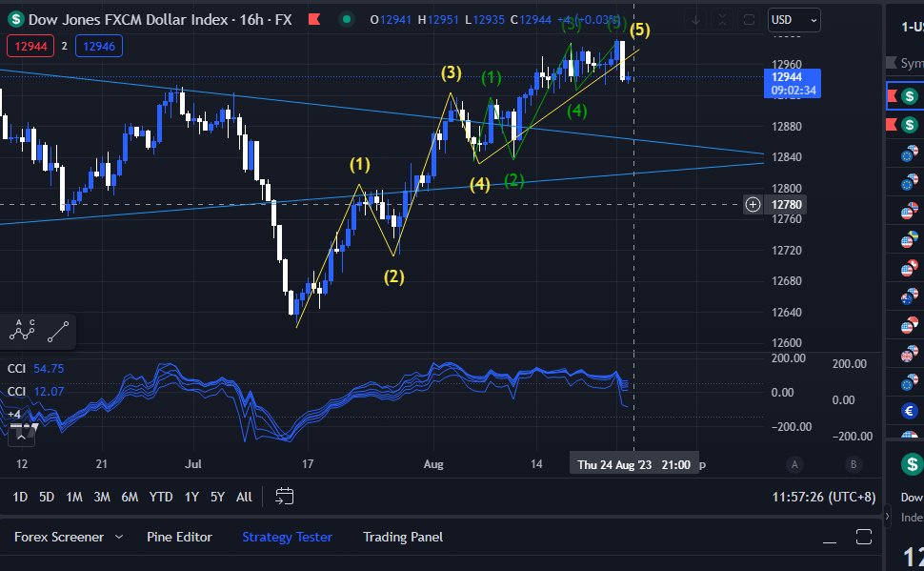The width and height of the screenshot is (924, 571).
Task: Click the CCI 12.07 indicator legend
Action: click(x=35, y=391)
